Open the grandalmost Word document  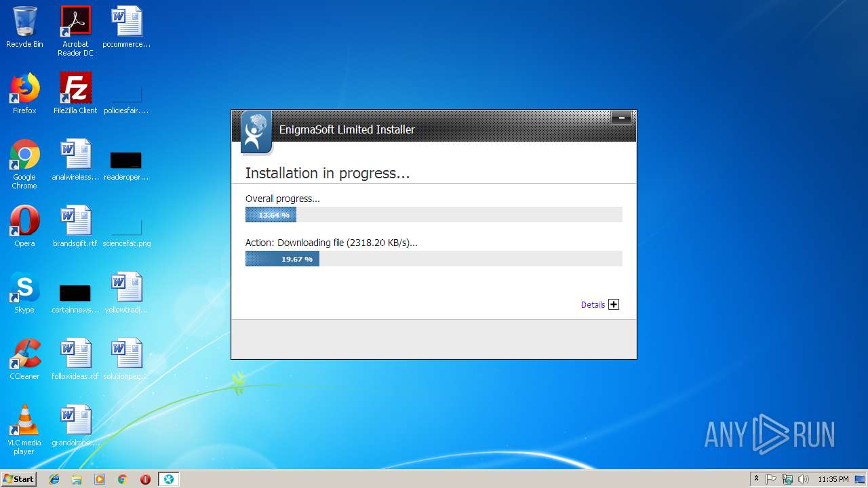[x=75, y=426]
